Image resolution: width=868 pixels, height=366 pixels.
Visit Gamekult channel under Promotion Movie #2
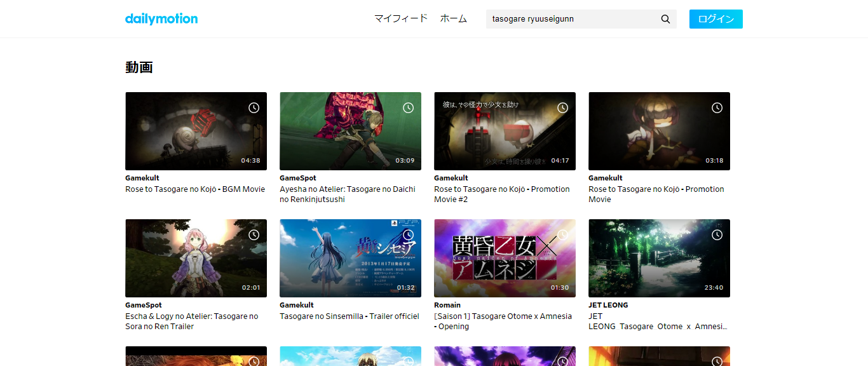(x=451, y=178)
